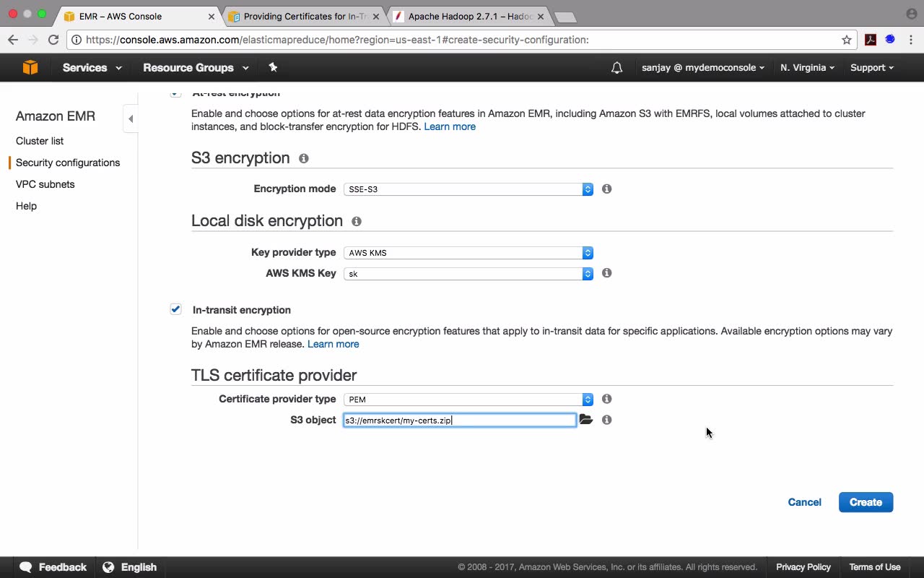Close the Providing Certificates tab
Image resolution: width=924 pixels, height=578 pixels.
tap(375, 16)
